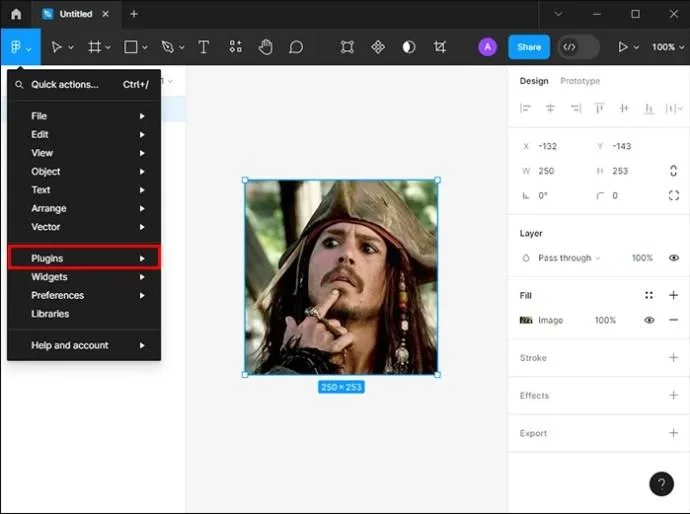Open the Text submenu
The width and height of the screenshot is (690, 514).
coord(84,190)
